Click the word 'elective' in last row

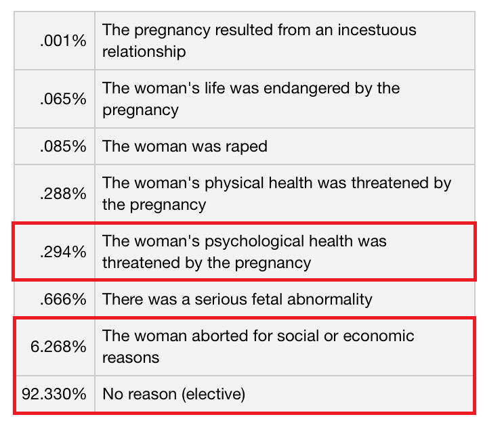pos(213,394)
